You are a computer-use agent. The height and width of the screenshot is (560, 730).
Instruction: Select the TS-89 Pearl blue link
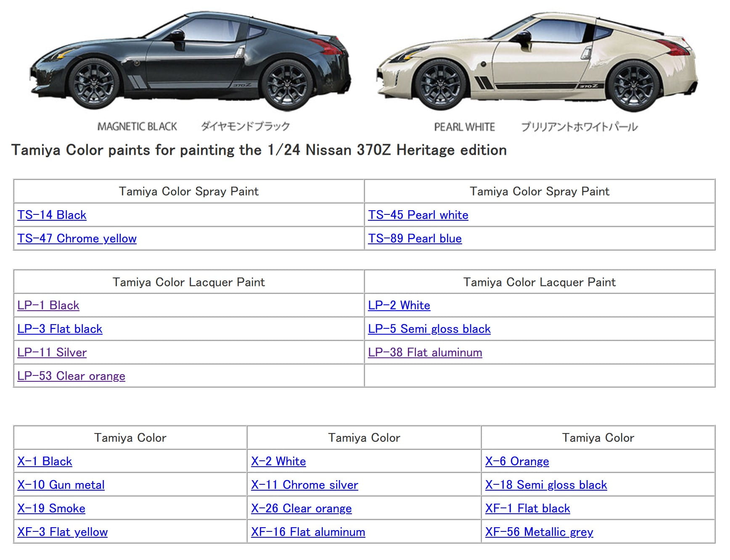(415, 238)
